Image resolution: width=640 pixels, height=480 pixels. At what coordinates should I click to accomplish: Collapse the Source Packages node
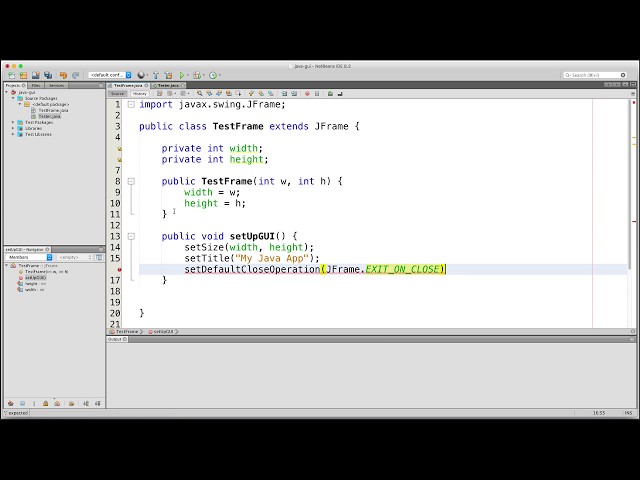click(x=13, y=98)
